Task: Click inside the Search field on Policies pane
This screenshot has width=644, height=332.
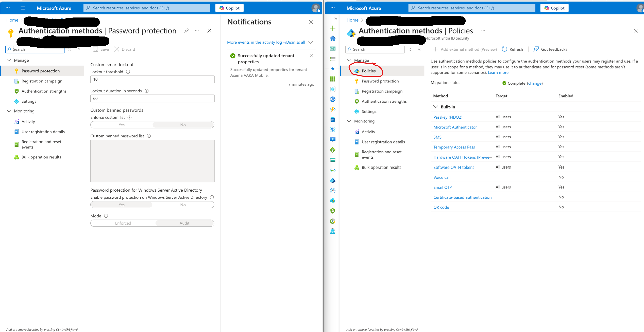Action: pos(376,49)
